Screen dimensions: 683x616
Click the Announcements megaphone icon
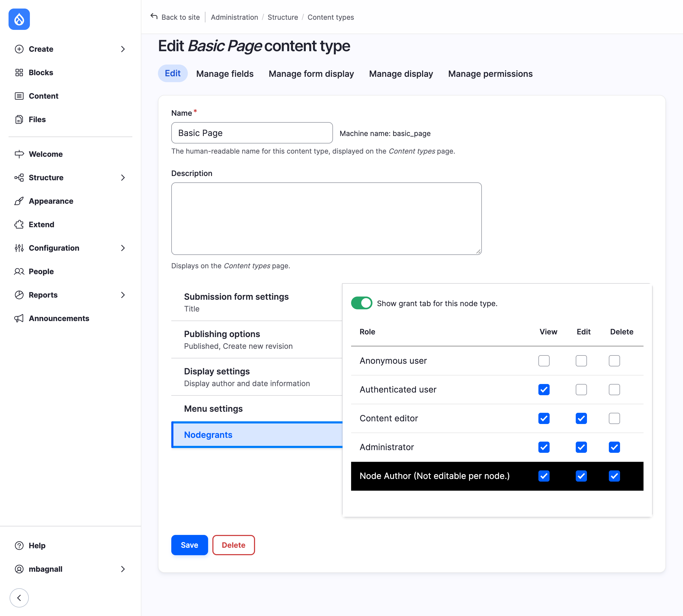pos(19,318)
